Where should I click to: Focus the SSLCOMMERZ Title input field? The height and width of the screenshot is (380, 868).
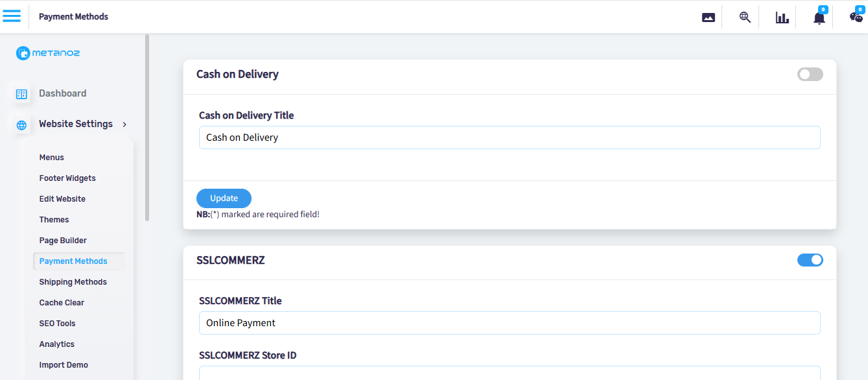tap(510, 323)
